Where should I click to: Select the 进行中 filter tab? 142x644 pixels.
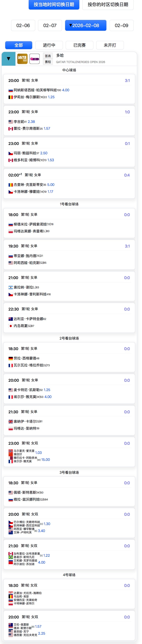(x=49, y=45)
